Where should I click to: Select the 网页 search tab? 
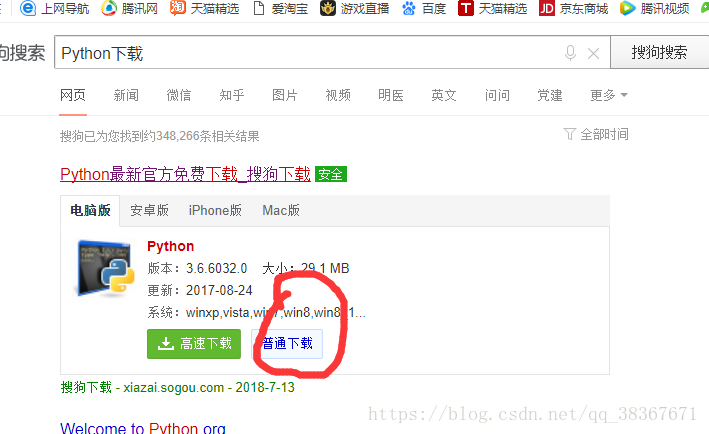[73, 95]
